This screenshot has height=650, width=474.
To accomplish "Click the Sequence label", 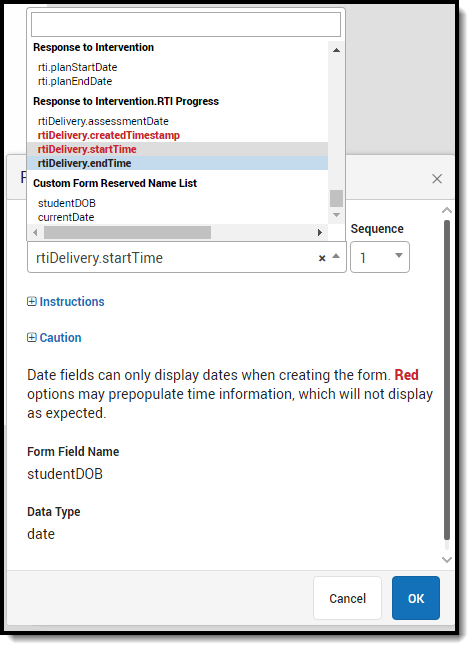I will [377, 229].
